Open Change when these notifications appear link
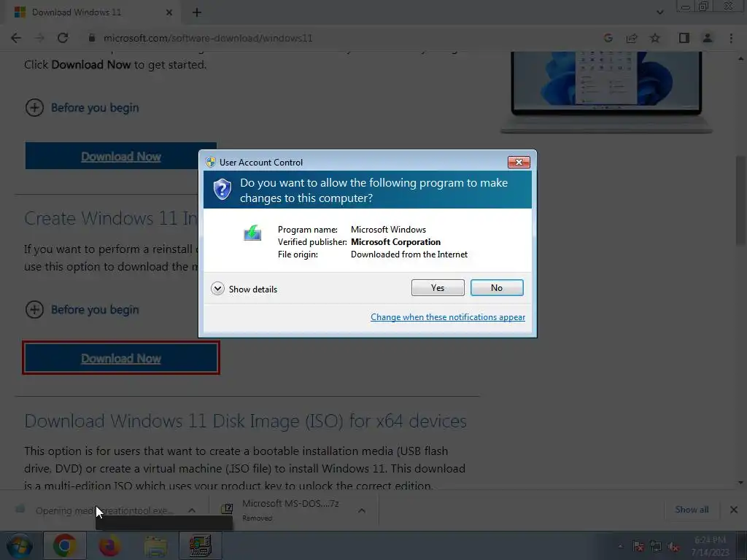Image resolution: width=747 pixels, height=560 pixels. (448, 317)
